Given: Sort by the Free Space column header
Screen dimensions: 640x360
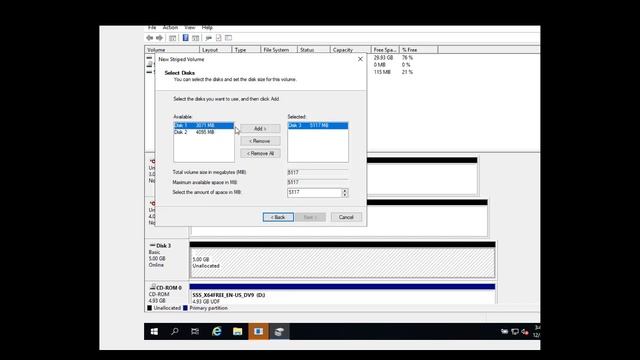Looking at the screenshot, I should coord(385,50).
